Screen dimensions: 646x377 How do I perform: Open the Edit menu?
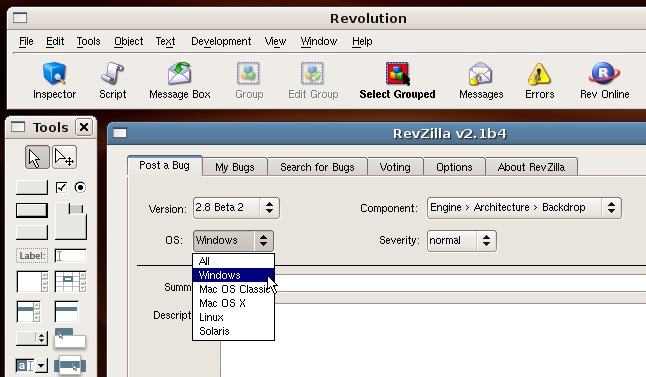[55, 41]
